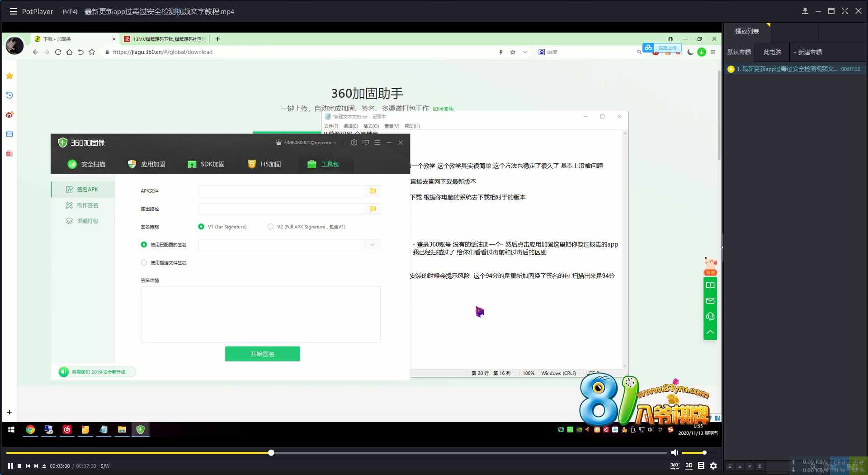Mute PotPlayer audio speaker icon
The image size is (868, 475).
[675, 452]
